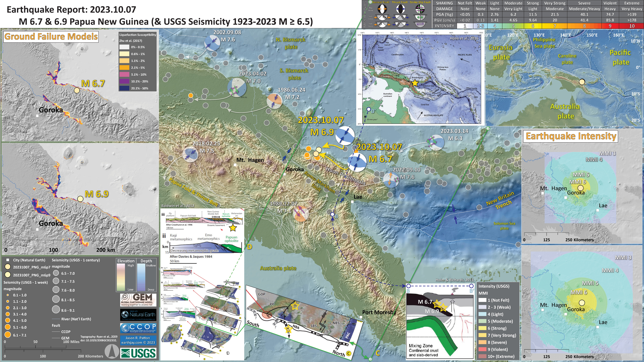Click the 20.1% - 50% liquefaction swatch
Image resolution: width=644 pixels, height=362 pixels.
124,88
